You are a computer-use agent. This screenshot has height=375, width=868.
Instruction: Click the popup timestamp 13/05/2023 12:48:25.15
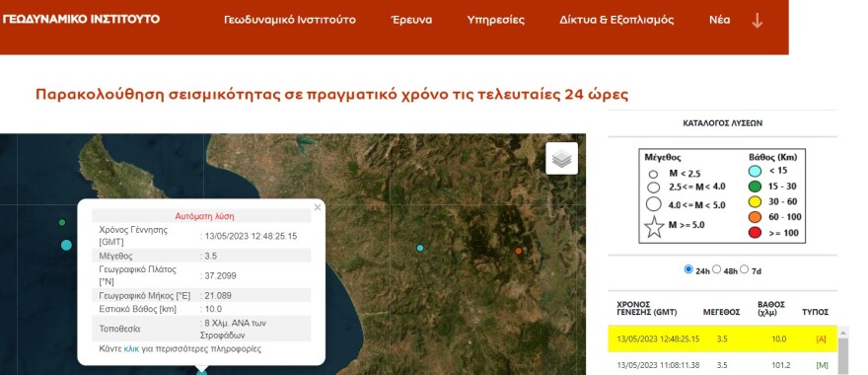pyautogui.click(x=251, y=236)
